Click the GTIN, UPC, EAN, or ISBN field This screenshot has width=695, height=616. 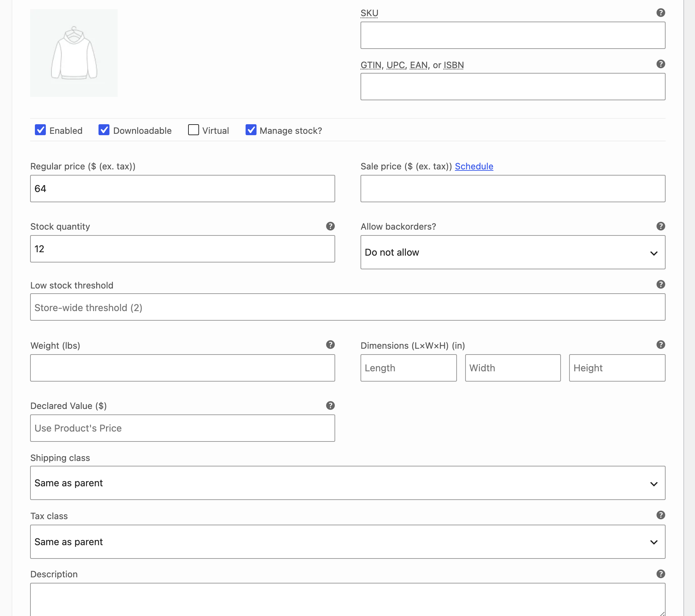[513, 87]
